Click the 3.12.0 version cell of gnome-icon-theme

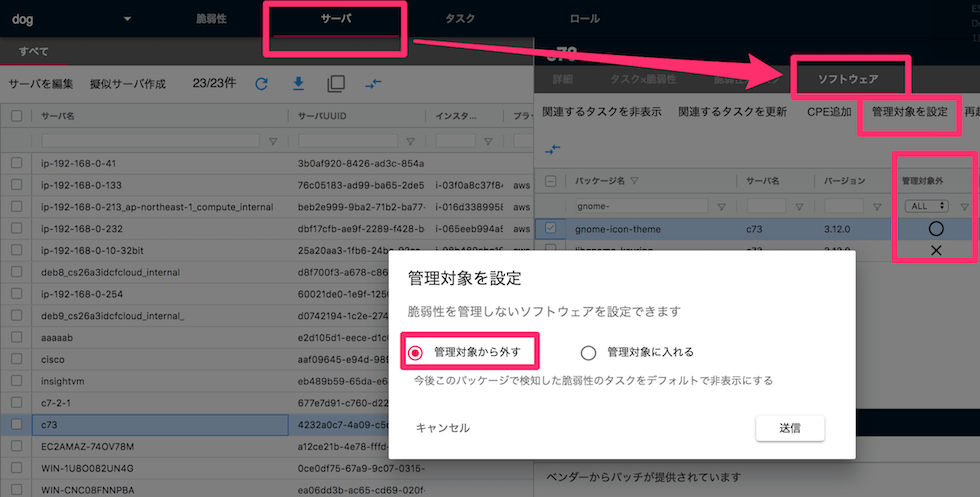[836, 229]
